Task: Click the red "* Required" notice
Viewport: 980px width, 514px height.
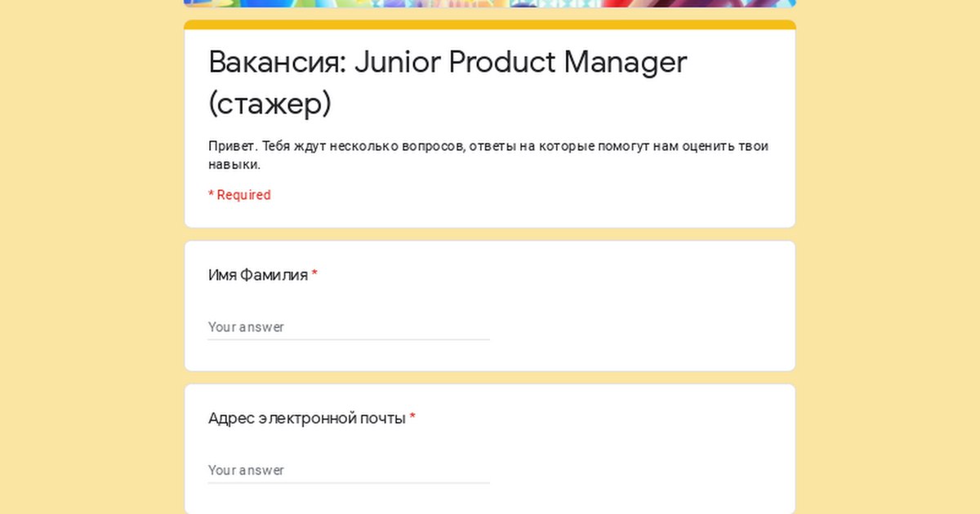Action: click(239, 195)
